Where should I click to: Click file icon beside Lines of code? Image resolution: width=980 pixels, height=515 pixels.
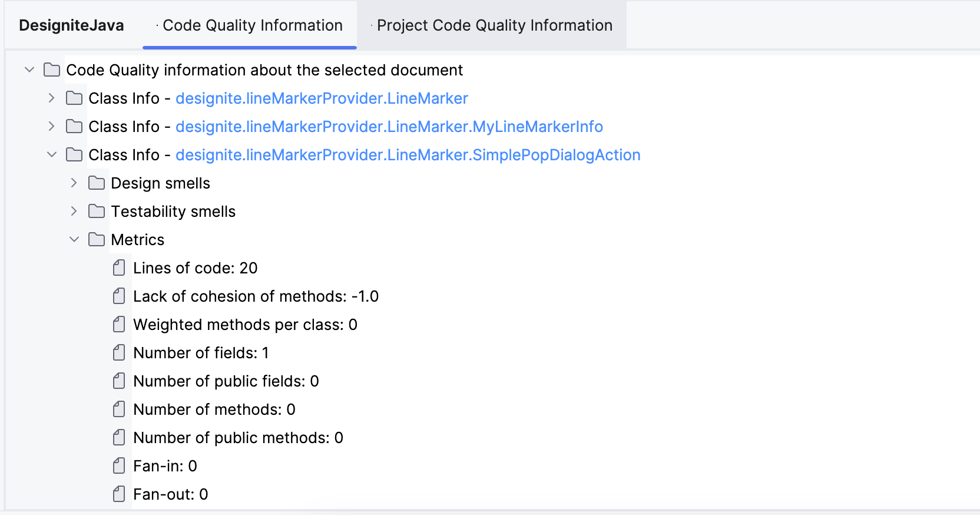(x=119, y=268)
